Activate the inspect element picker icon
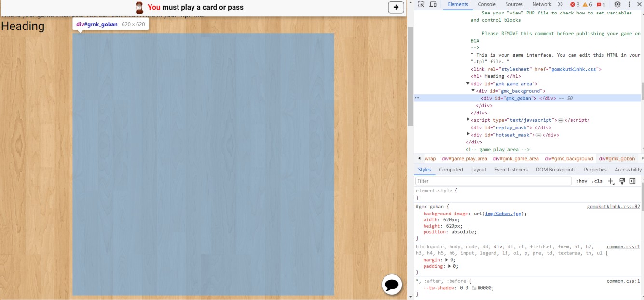Image resolution: width=644 pixels, height=300 pixels. tap(421, 4)
